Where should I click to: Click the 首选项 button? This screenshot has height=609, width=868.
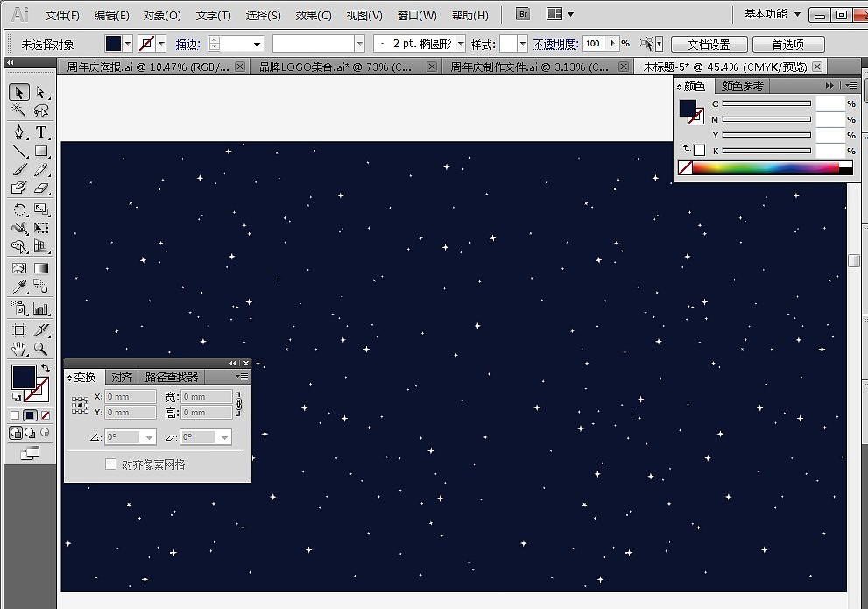[788, 45]
